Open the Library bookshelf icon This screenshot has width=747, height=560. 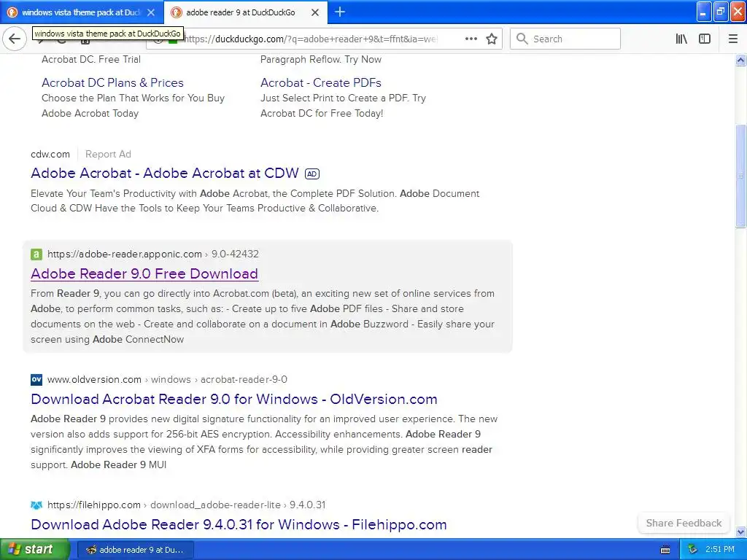(681, 39)
